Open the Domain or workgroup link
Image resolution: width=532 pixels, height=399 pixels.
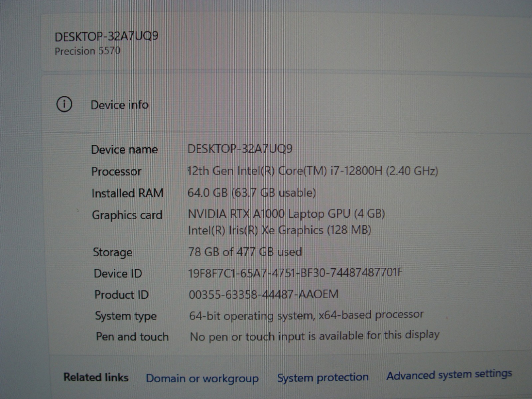pyautogui.click(x=202, y=378)
